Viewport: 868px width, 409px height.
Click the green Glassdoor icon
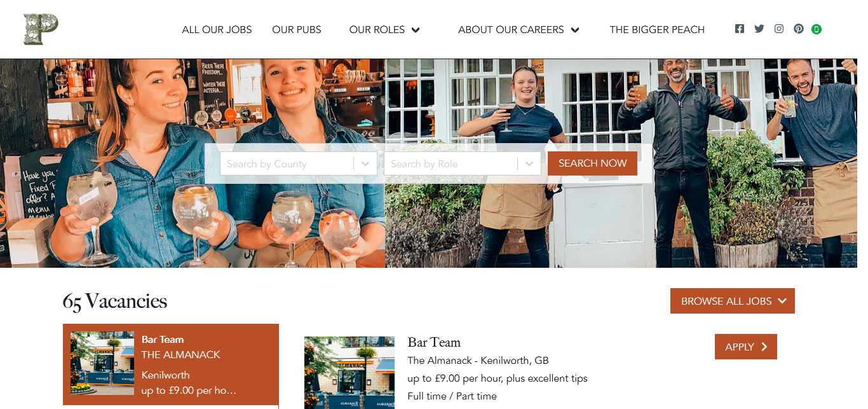pyautogui.click(x=817, y=29)
